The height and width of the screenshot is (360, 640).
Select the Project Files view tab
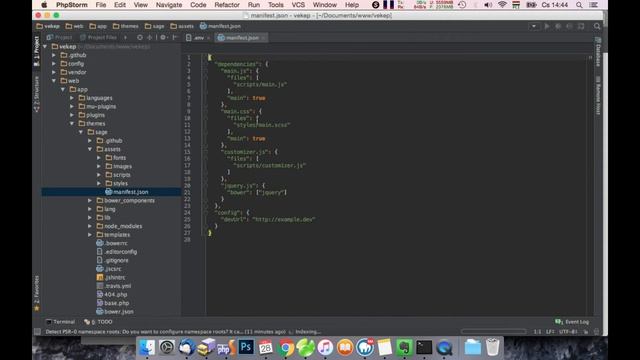[98, 37]
